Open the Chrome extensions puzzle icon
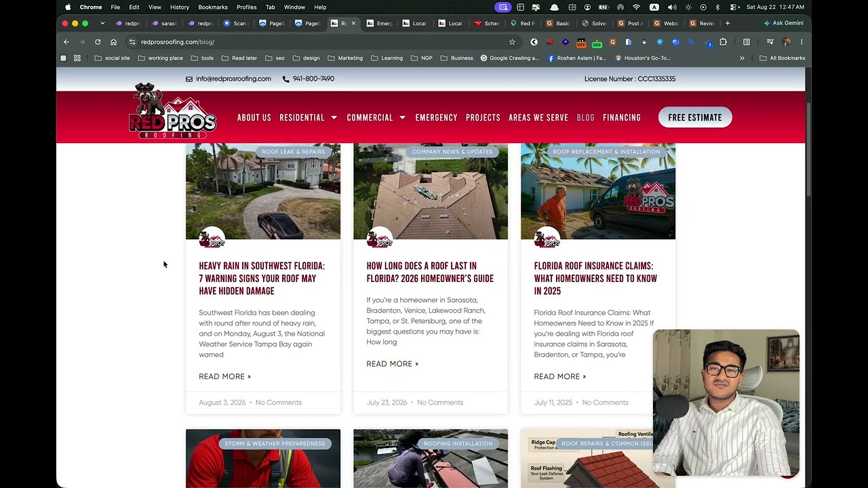Screen dimensions: 868x488 click(723, 42)
